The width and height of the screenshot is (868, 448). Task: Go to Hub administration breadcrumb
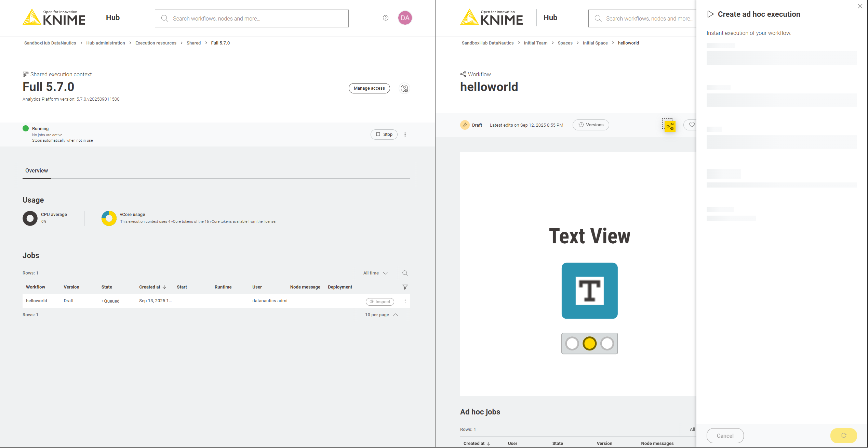pyautogui.click(x=106, y=43)
